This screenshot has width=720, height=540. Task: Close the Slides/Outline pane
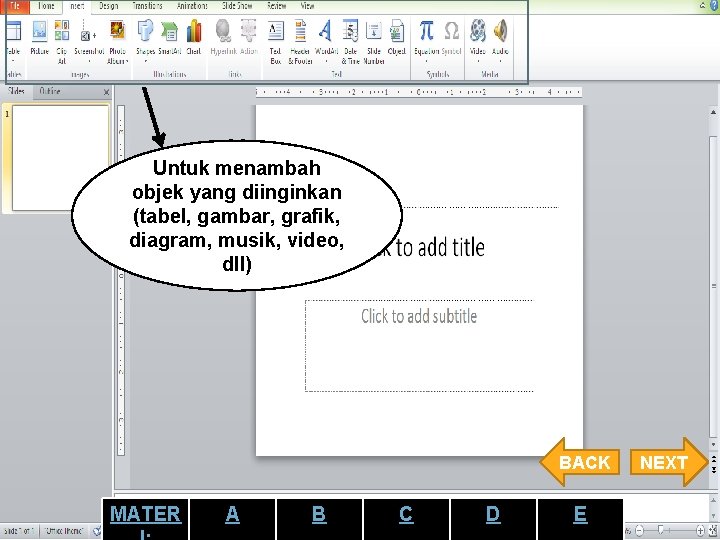coord(106,92)
